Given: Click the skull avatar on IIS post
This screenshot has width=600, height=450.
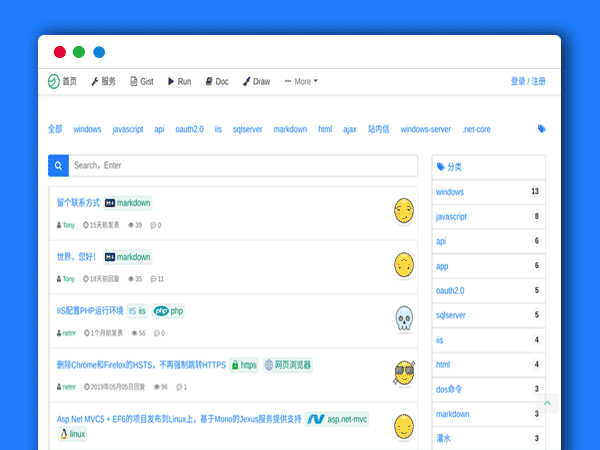Looking at the screenshot, I should point(404,318).
